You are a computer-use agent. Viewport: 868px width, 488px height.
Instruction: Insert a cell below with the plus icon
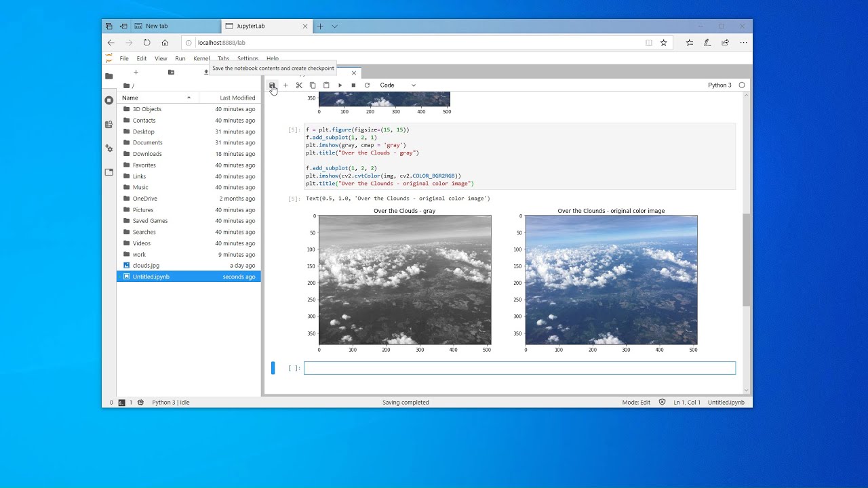[x=285, y=85]
